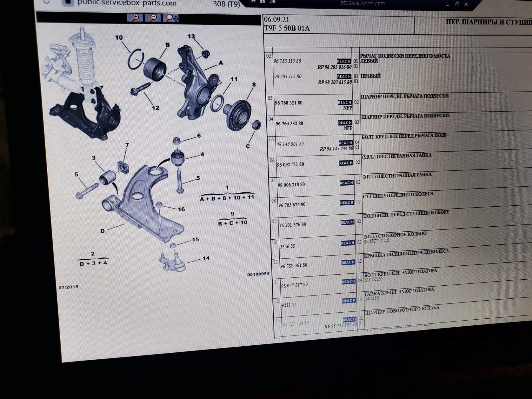Click the T9F 5 50B 01A diagram reference
Screen dimensions: 532x399
pyautogui.click(x=287, y=28)
